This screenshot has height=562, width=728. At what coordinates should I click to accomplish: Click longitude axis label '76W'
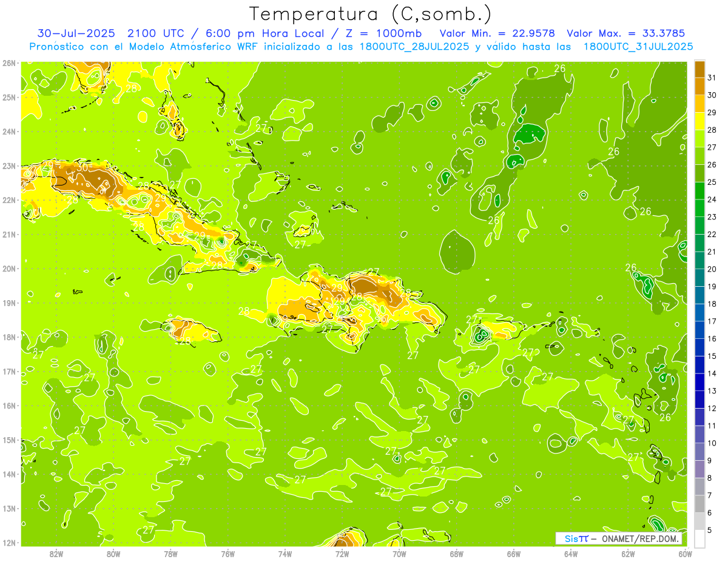pos(227,554)
